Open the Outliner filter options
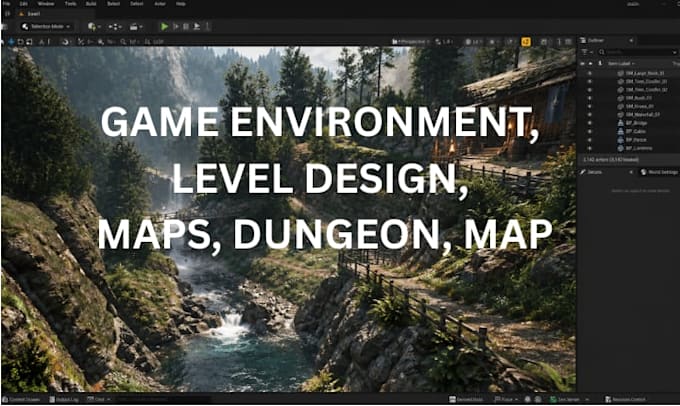 point(586,52)
